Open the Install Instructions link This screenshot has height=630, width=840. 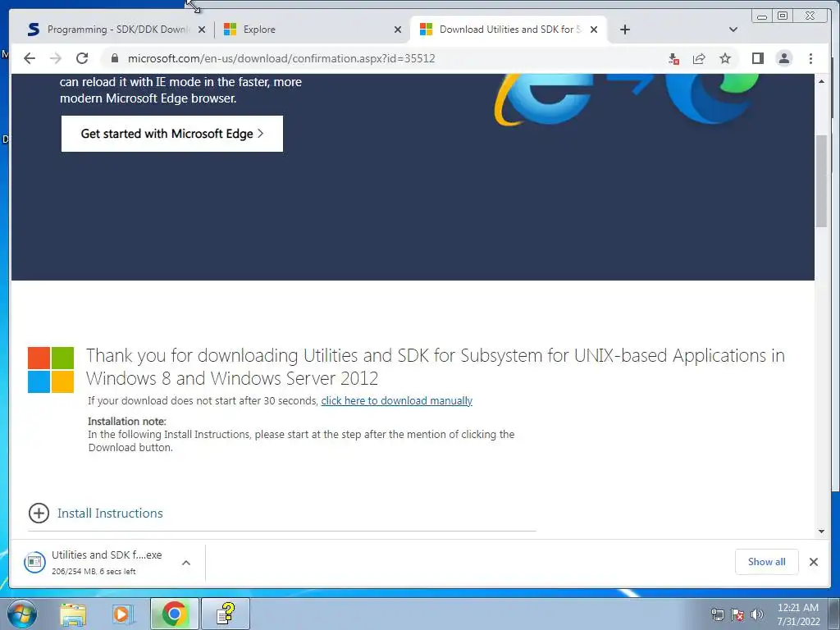(110, 514)
